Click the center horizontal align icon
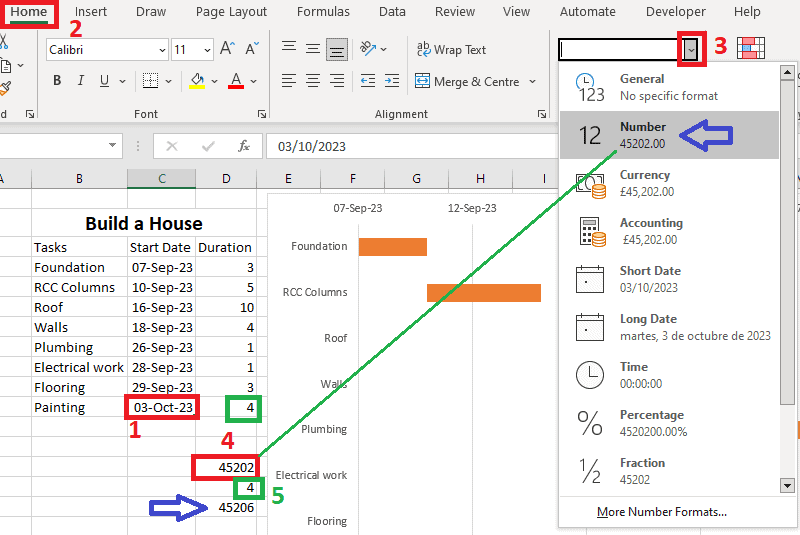This screenshot has height=535, width=800. point(313,81)
